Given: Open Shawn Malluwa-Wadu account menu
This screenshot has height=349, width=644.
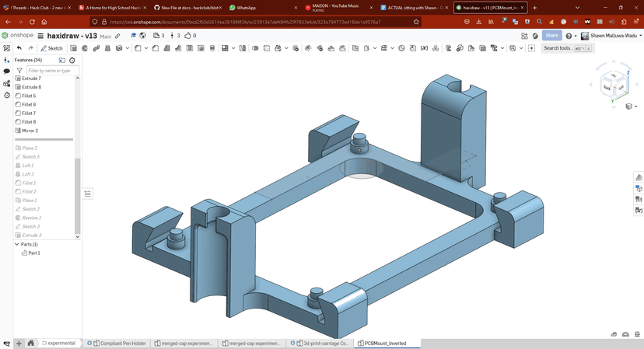Looking at the screenshot, I should [611, 36].
